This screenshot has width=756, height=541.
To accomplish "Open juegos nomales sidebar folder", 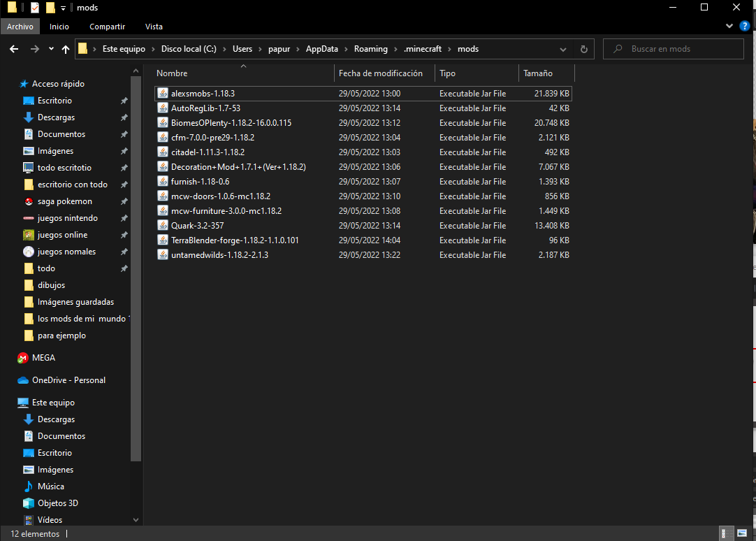I will pos(66,252).
